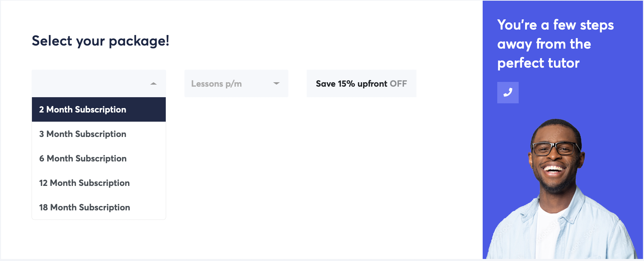Viewport: 644px width, 261px height.
Task: Open the Lessons p/m dropdown
Action: tap(236, 84)
